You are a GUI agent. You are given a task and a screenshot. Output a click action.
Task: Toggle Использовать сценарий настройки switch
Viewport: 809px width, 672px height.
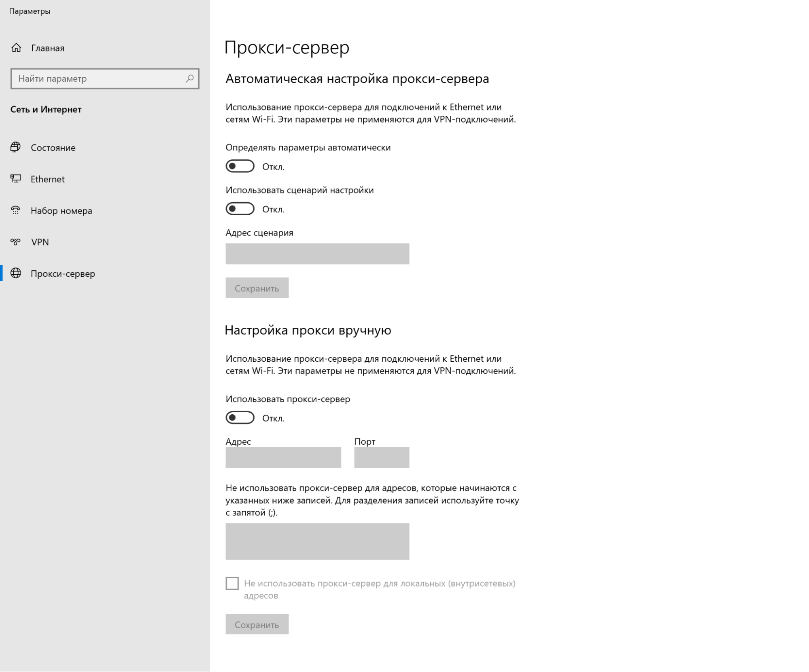pyautogui.click(x=240, y=209)
